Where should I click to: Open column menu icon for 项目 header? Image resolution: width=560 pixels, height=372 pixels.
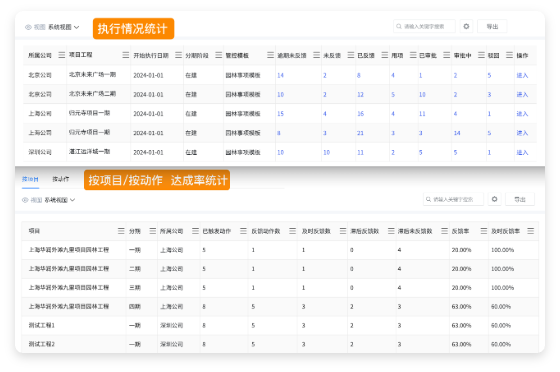coord(121,231)
